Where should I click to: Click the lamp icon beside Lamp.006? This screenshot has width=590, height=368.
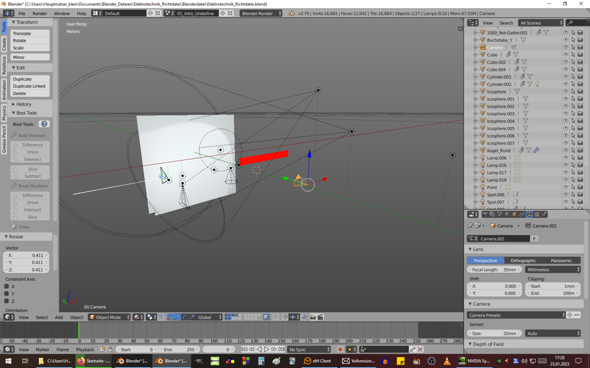[x=483, y=158]
